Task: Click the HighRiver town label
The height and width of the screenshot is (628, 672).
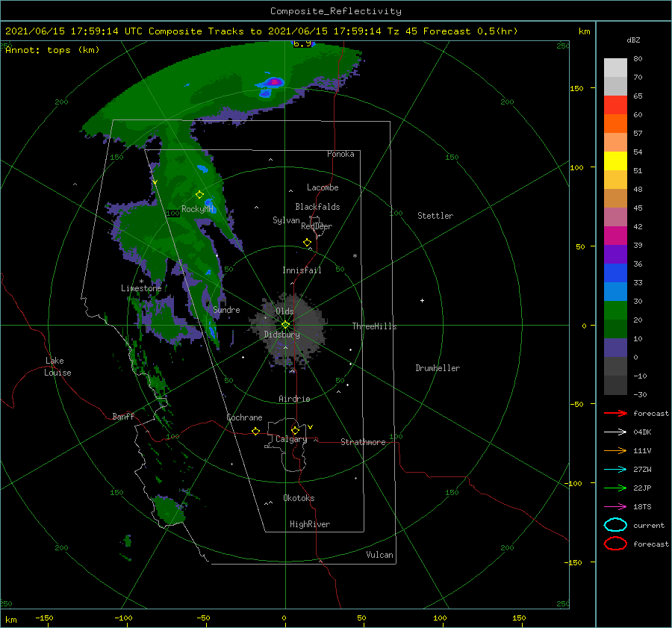Action: point(310,524)
